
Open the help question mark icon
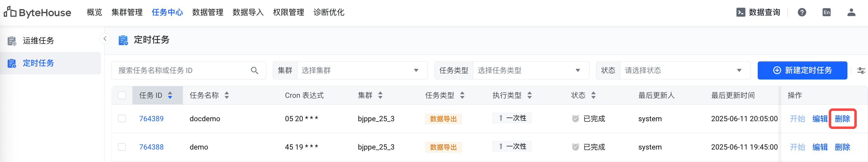[x=802, y=12]
